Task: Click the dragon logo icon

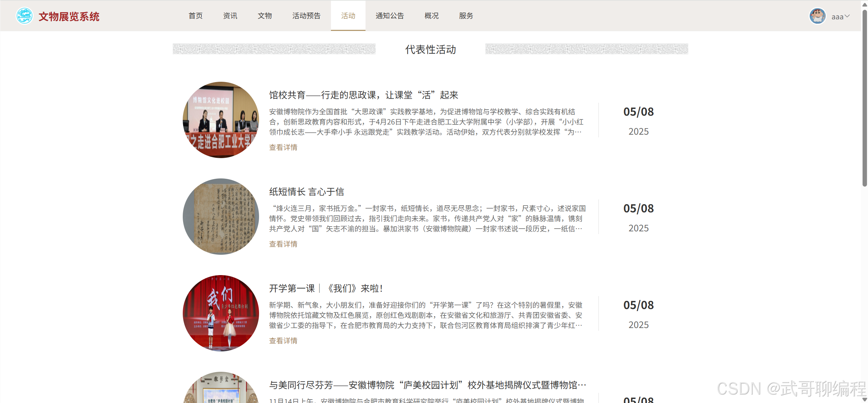Action: [x=24, y=16]
